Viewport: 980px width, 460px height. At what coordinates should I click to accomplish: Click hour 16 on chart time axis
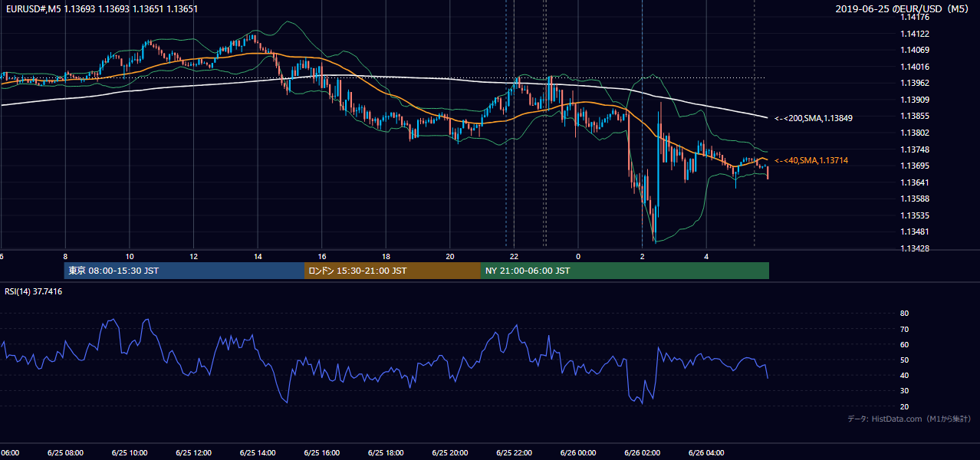(x=322, y=256)
